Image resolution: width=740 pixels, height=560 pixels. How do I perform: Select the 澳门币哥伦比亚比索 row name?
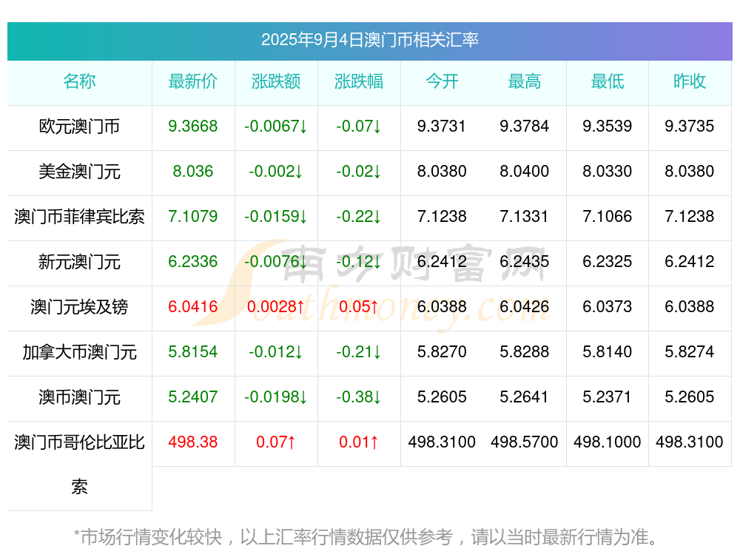79,465
